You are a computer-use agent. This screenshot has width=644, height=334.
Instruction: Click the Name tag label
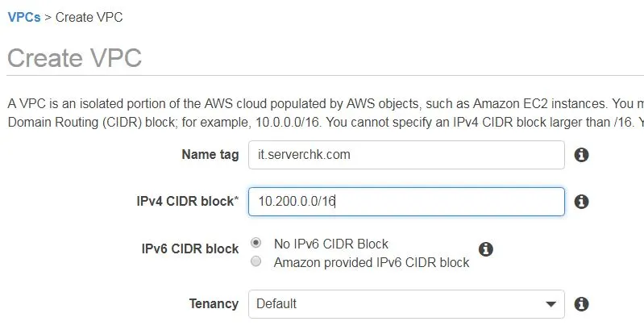(210, 155)
